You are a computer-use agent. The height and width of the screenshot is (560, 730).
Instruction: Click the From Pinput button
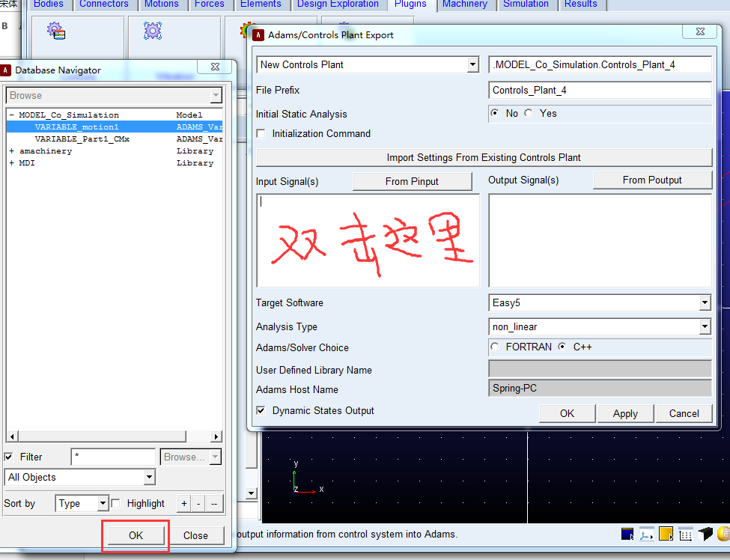point(412,181)
